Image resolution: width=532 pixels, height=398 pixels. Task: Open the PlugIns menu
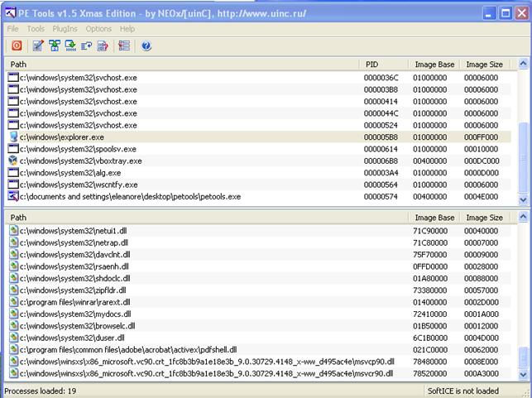click(65, 29)
